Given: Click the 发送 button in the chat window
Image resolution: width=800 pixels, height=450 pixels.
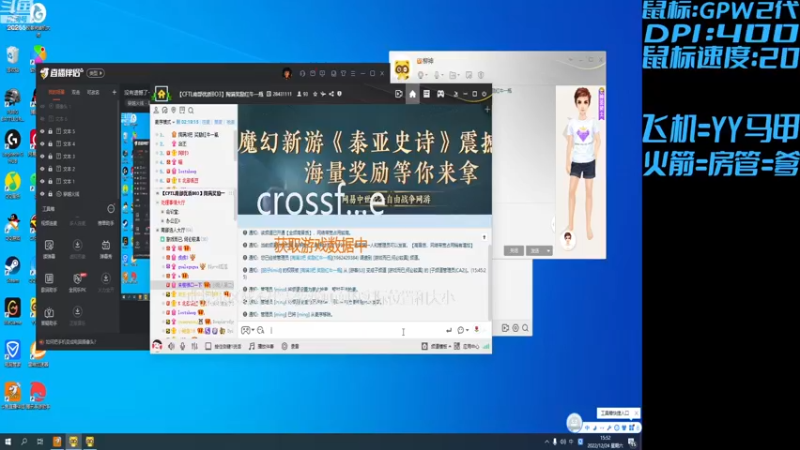Looking at the screenshot, I should click(x=535, y=251).
